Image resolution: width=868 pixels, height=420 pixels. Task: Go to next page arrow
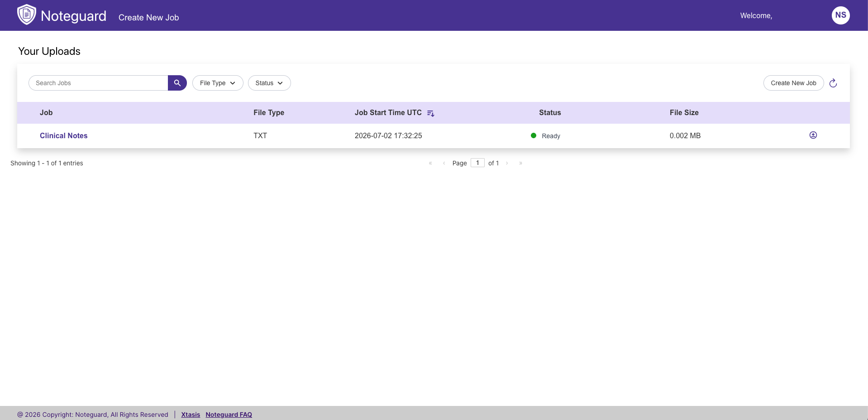507,163
